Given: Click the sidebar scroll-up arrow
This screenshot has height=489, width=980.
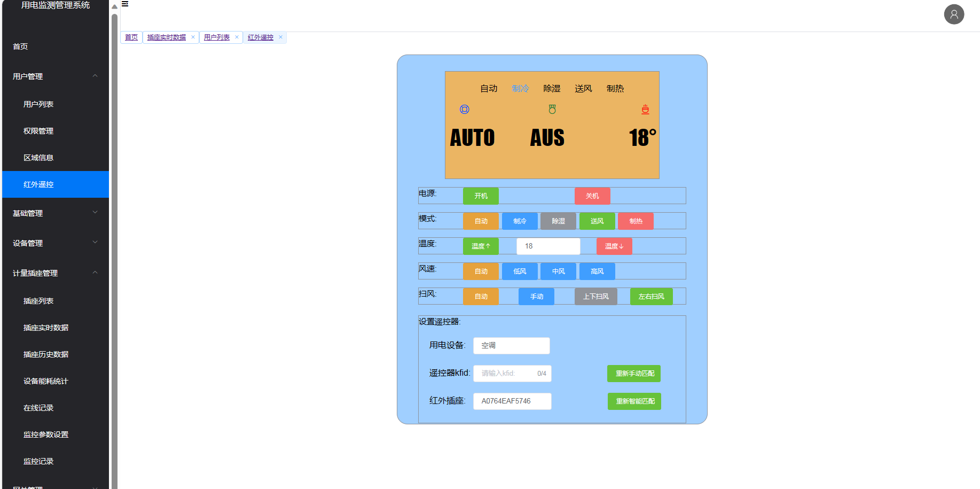Looking at the screenshot, I should pos(114,7).
